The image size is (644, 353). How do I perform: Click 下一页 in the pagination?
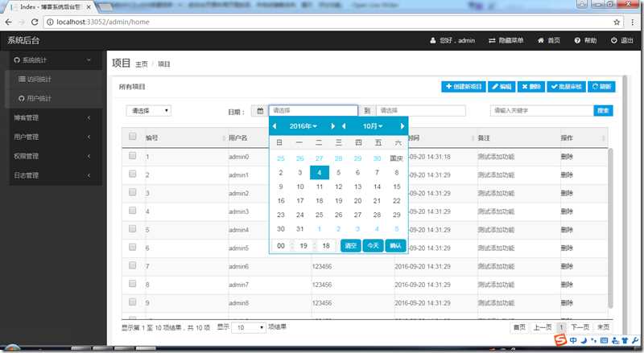pyautogui.click(x=580, y=327)
